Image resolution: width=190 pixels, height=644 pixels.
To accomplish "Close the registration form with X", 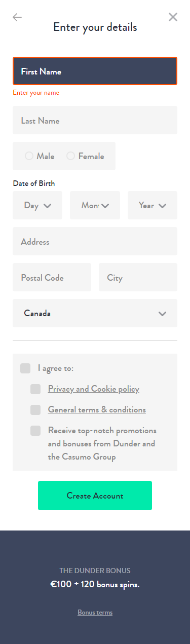I will tap(173, 17).
